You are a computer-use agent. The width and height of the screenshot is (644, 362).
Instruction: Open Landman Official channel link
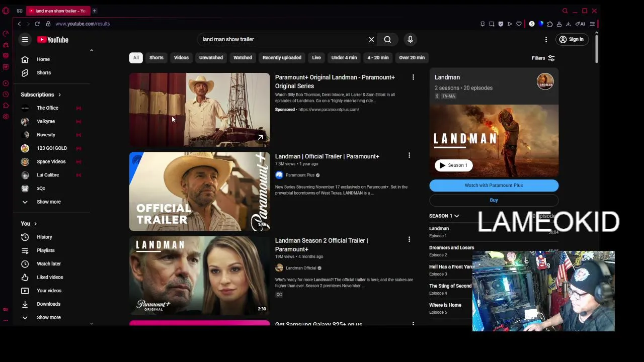click(301, 268)
